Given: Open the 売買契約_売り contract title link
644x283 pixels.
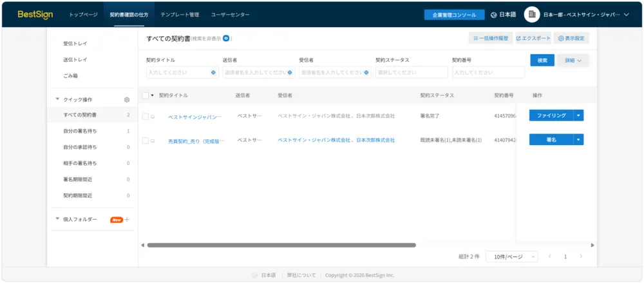Looking at the screenshot, I should [196, 141].
